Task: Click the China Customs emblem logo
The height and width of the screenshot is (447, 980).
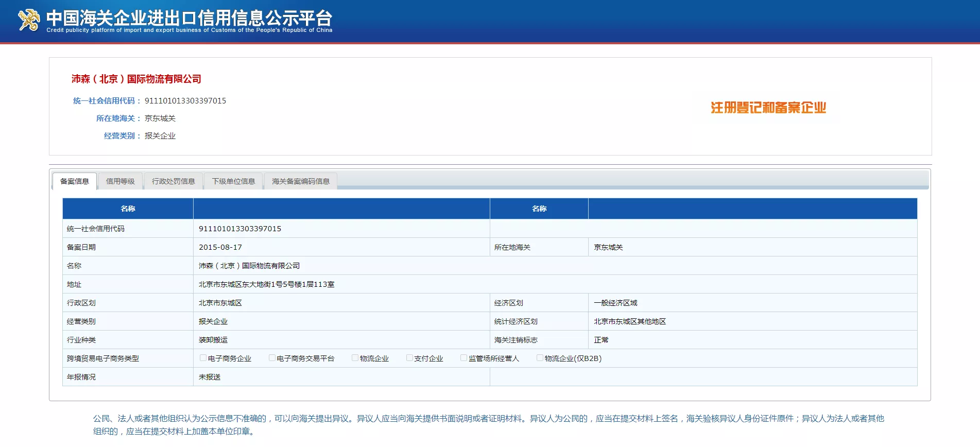Action: pos(29,21)
